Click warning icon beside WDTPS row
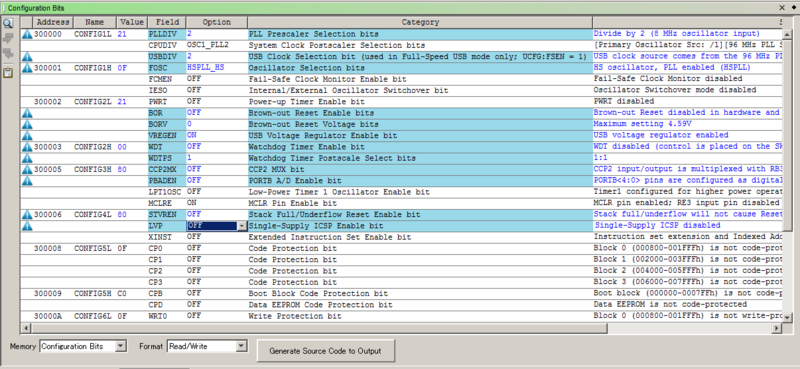 coord(27,158)
